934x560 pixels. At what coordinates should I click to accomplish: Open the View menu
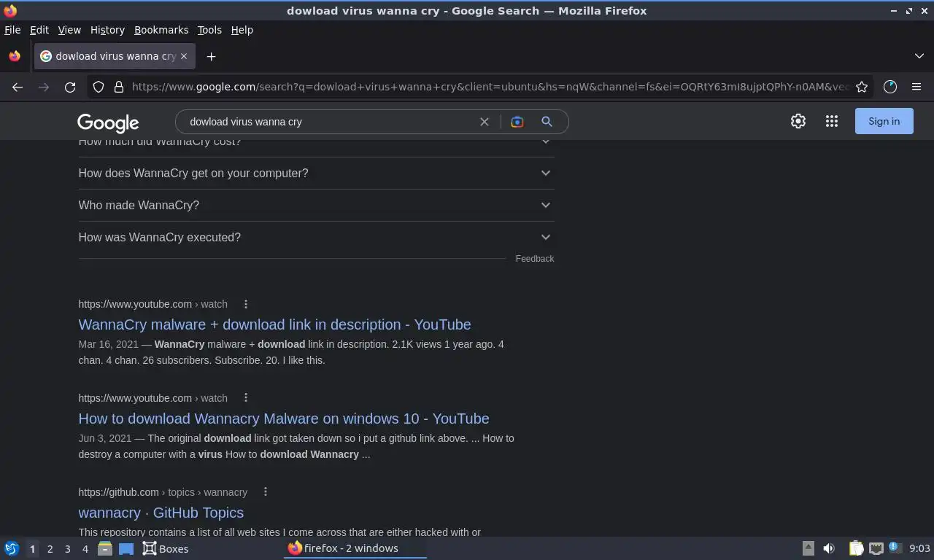69,30
